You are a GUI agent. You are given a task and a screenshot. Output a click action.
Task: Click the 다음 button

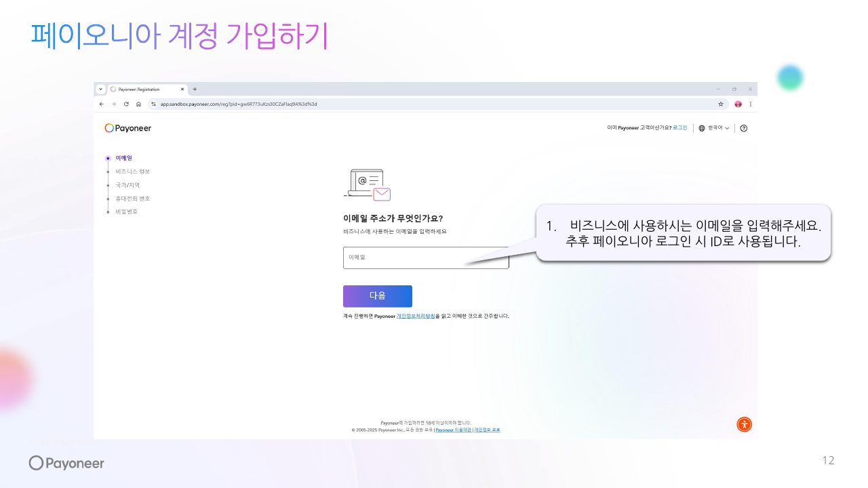tap(378, 296)
